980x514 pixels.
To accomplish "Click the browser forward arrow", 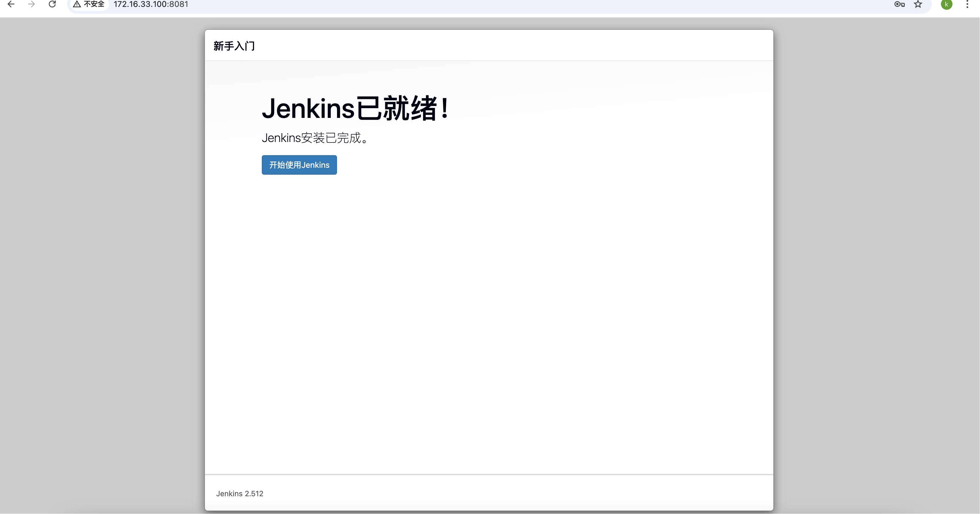I will point(32,4).
